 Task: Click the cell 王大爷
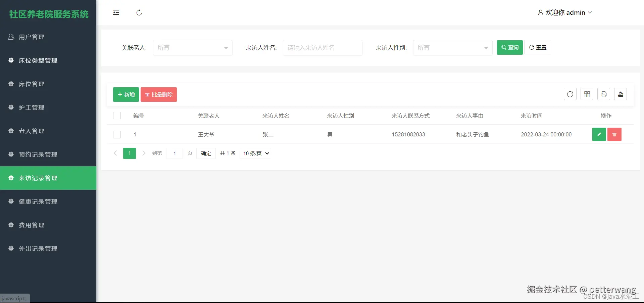[206, 134]
